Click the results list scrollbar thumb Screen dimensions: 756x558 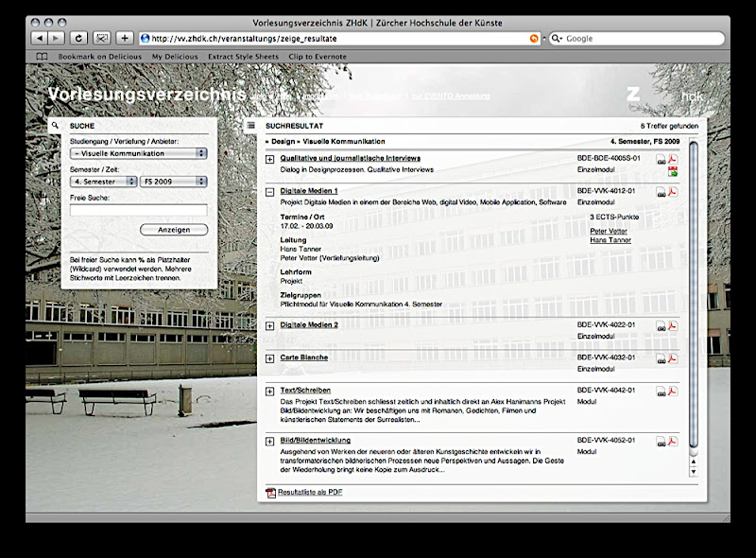694,295
